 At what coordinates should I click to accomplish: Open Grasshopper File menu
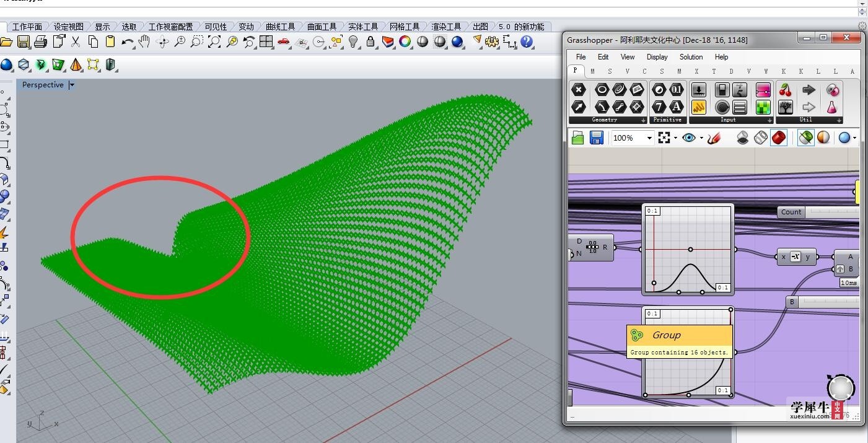pyautogui.click(x=581, y=57)
